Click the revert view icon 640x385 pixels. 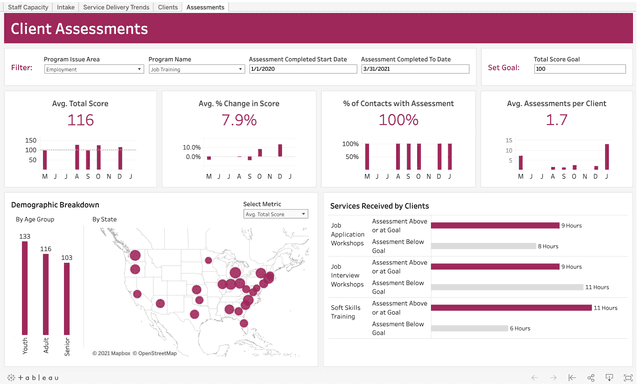[x=572, y=378]
